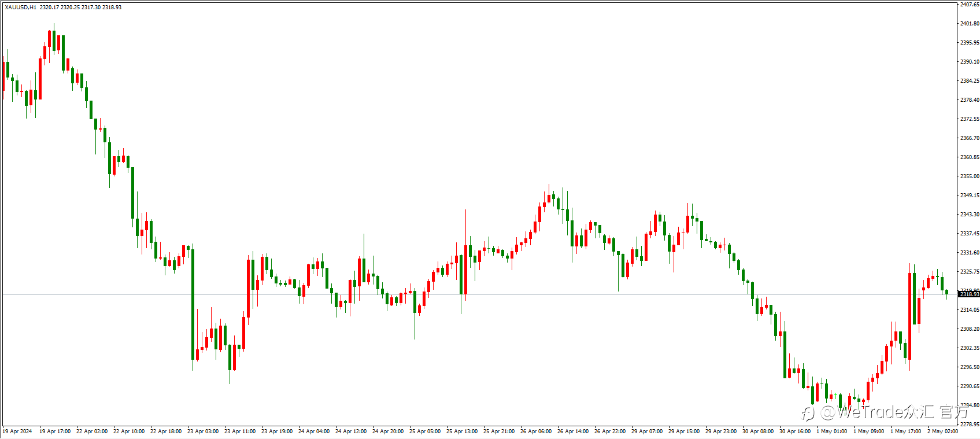Choose the 2308.20 price scale value
Image resolution: width=980 pixels, height=439 pixels.
pos(970,329)
